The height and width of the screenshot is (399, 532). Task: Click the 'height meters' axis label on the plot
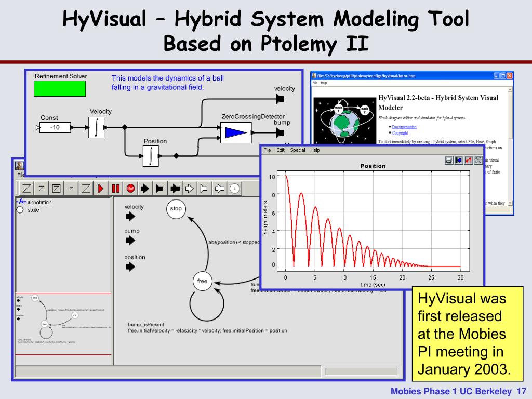coord(265,218)
